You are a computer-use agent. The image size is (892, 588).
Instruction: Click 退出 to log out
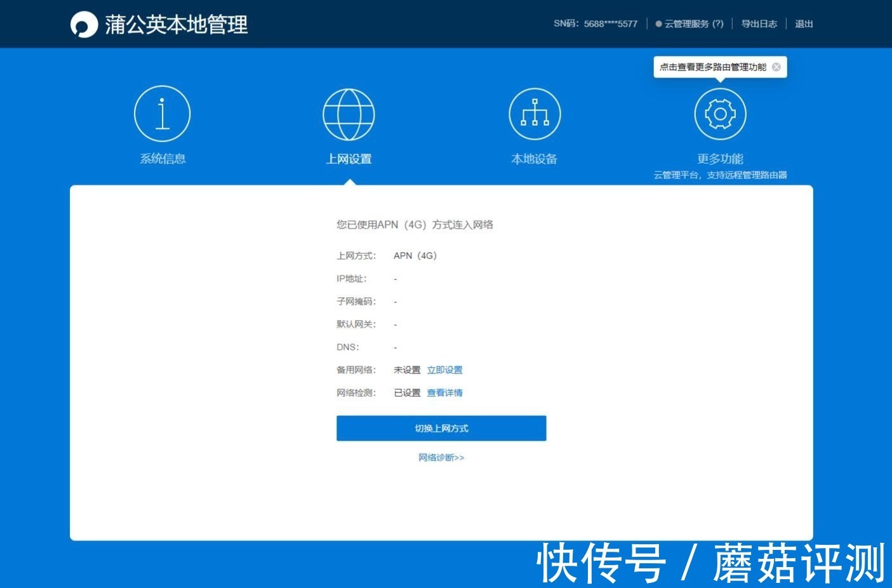(804, 23)
